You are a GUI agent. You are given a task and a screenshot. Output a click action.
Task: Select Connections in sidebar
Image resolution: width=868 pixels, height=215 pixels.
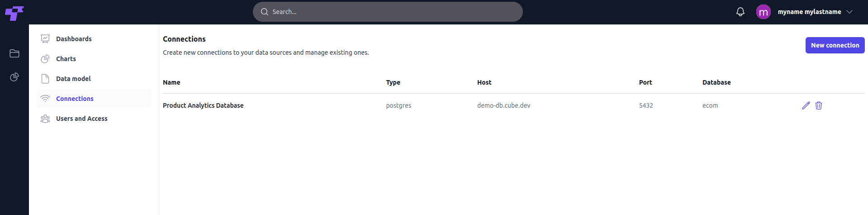(94, 99)
